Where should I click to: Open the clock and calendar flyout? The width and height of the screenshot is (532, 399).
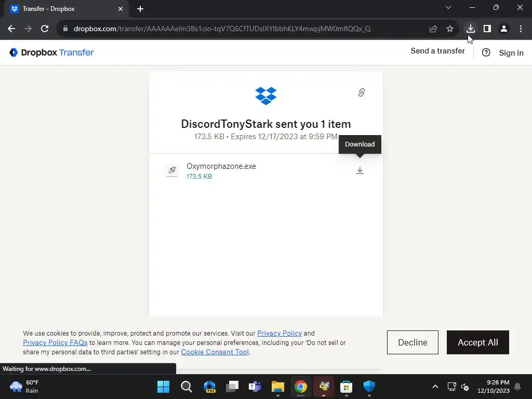coord(494,387)
